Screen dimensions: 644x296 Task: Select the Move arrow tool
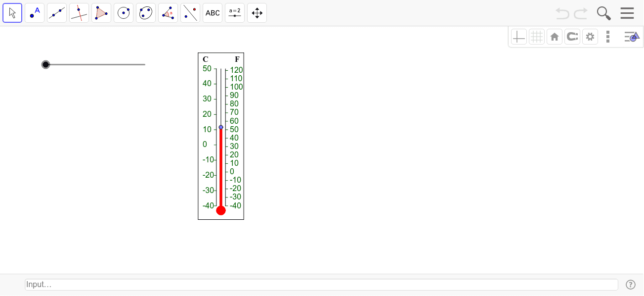pyautogui.click(x=12, y=13)
